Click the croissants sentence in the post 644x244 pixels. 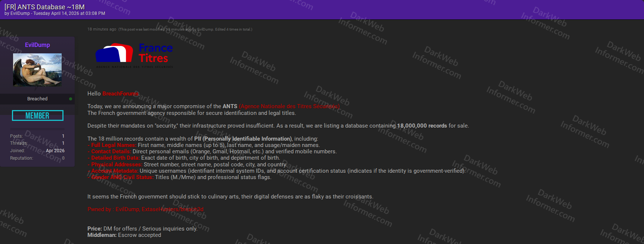[230, 197]
